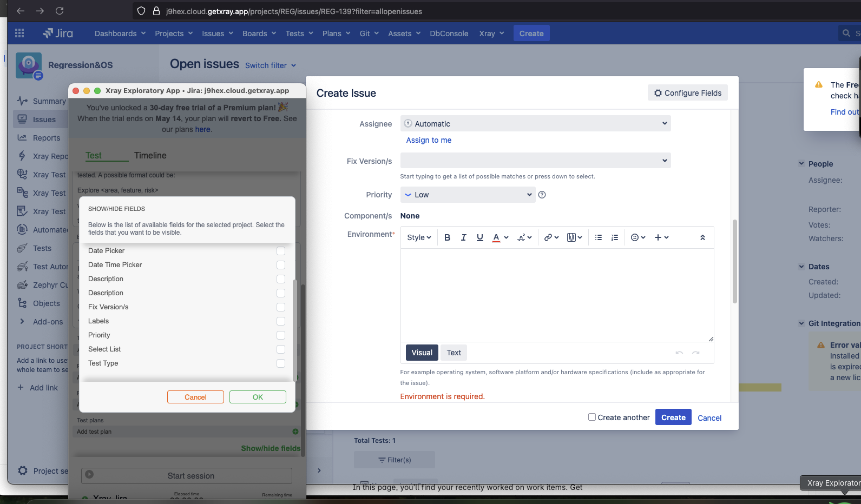Go back in browser history
861x504 pixels.
pyautogui.click(x=21, y=11)
